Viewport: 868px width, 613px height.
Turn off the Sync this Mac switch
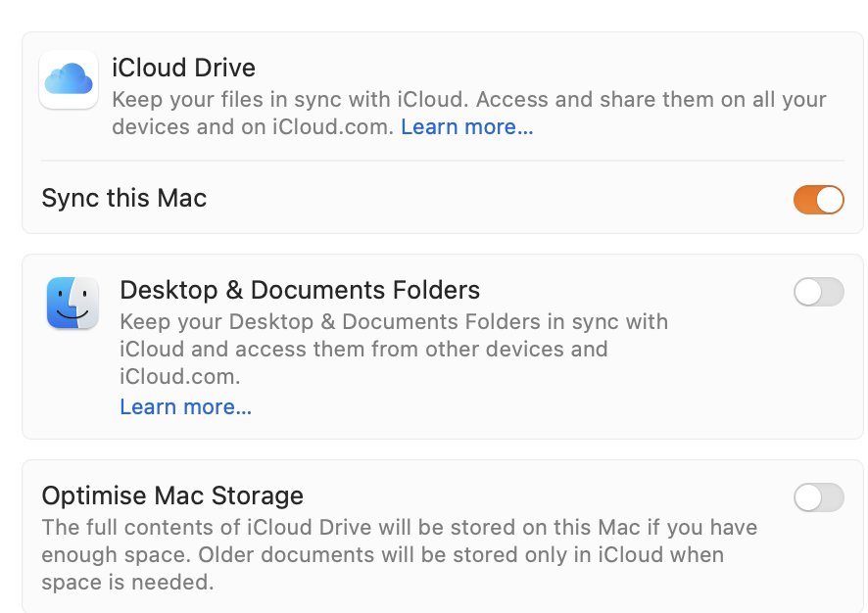tap(818, 200)
